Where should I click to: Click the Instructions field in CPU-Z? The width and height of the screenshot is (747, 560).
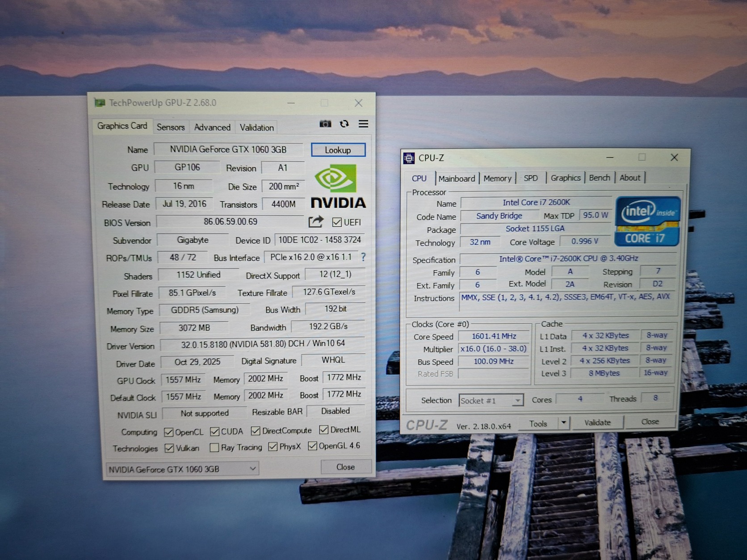568,302
